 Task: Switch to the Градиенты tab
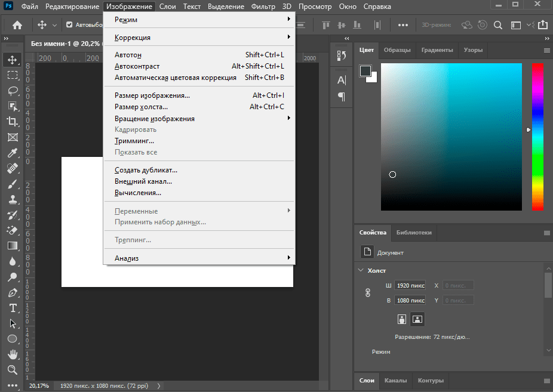[437, 50]
